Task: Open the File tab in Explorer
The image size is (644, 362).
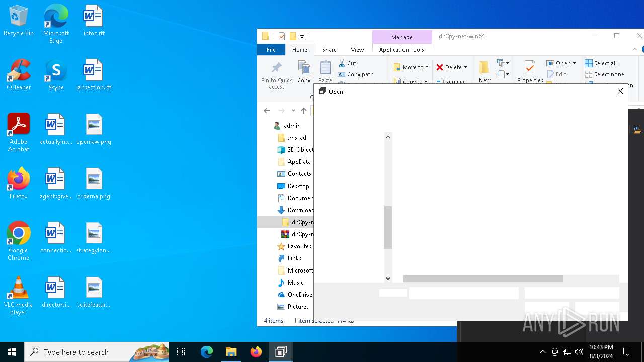Action: pyautogui.click(x=271, y=50)
